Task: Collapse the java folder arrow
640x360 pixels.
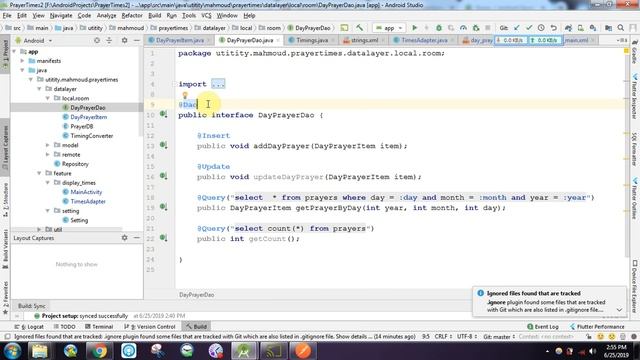Action: click(23, 70)
